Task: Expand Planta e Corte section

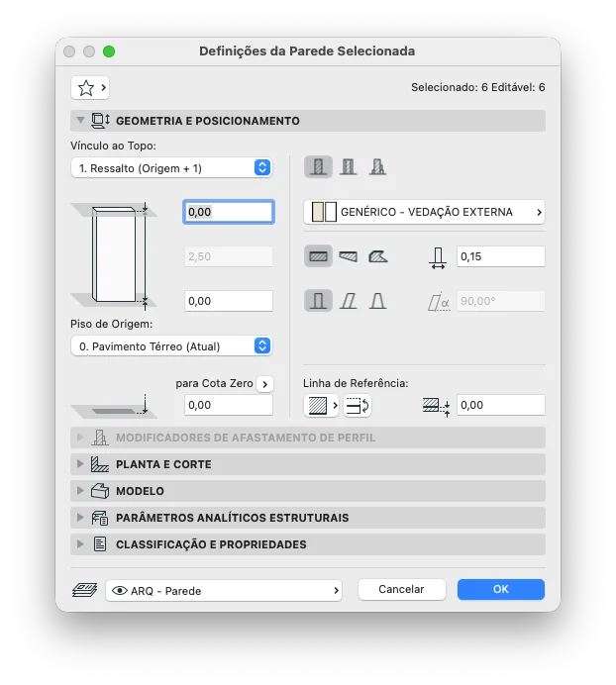Action: [x=80, y=464]
